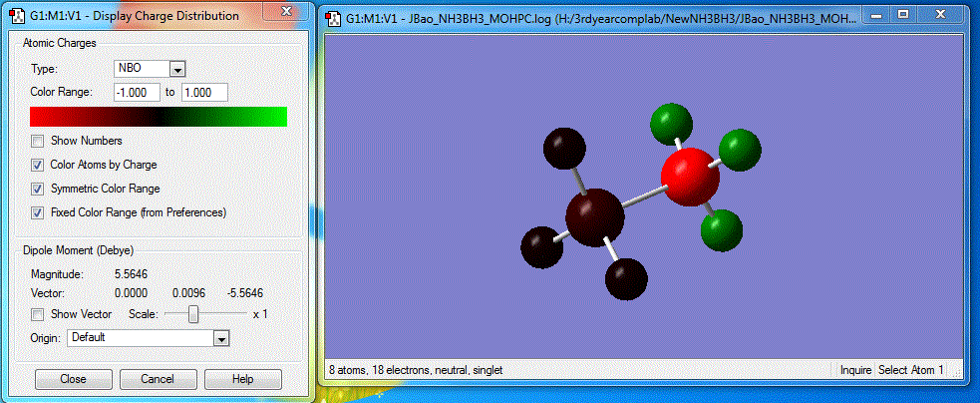Click the dipole vector component -5.5646
This screenshot has height=403, width=980.
[x=244, y=293]
